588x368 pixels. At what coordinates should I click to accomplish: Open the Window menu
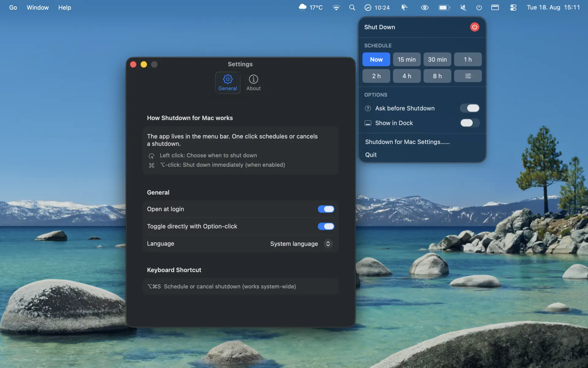(38, 7)
